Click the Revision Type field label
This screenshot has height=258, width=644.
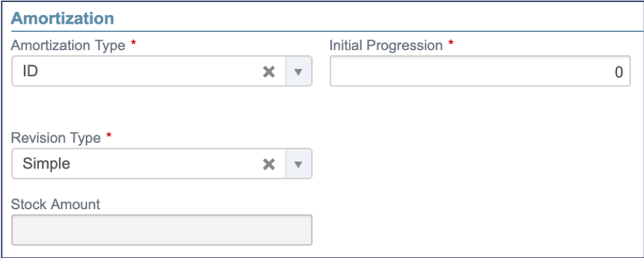tap(56, 138)
